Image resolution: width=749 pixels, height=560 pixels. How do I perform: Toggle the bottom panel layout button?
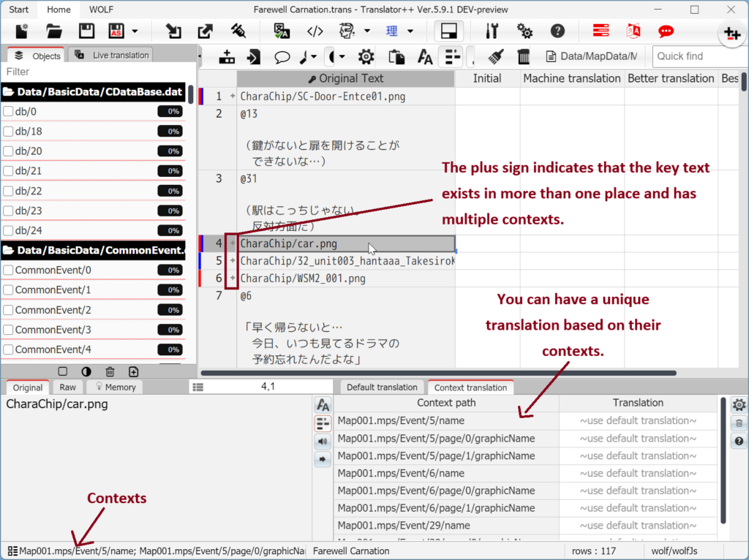pyautogui.click(x=448, y=31)
